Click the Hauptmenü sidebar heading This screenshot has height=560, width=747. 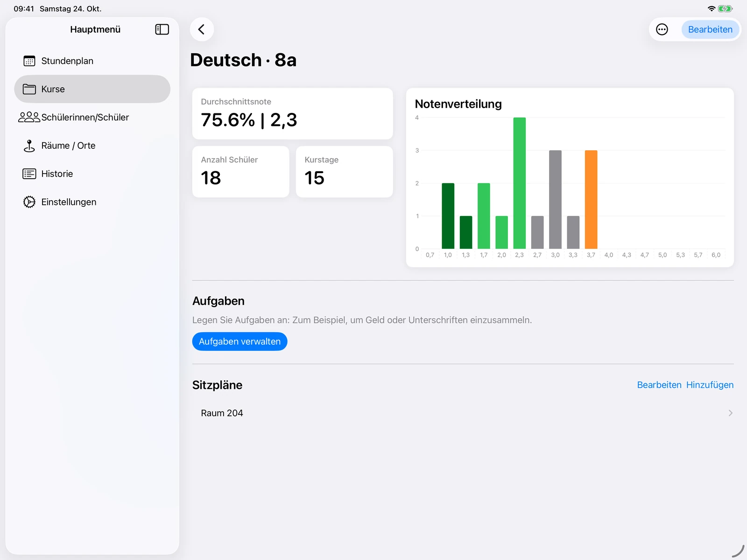click(95, 29)
